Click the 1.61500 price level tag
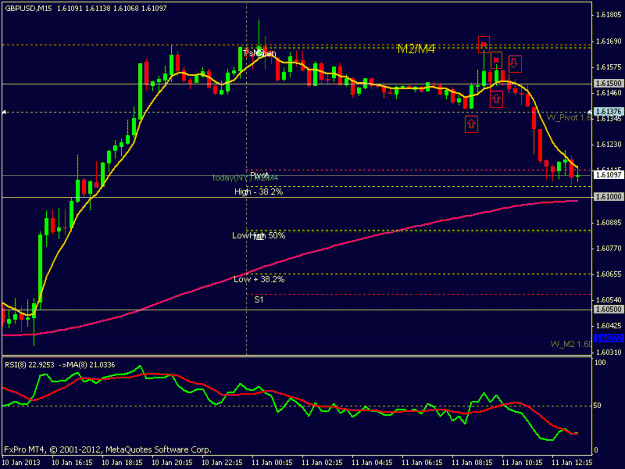 coord(609,83)
